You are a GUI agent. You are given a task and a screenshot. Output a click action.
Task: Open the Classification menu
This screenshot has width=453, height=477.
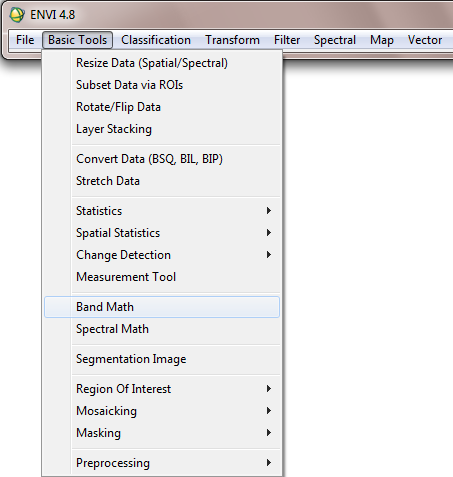click(x=156, y=40)
